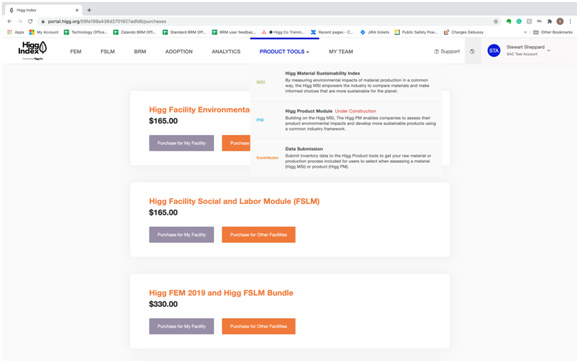Click orange Purchase button on FEM card
This screenshot has height=363, width=579.
(x=236, y=143)
